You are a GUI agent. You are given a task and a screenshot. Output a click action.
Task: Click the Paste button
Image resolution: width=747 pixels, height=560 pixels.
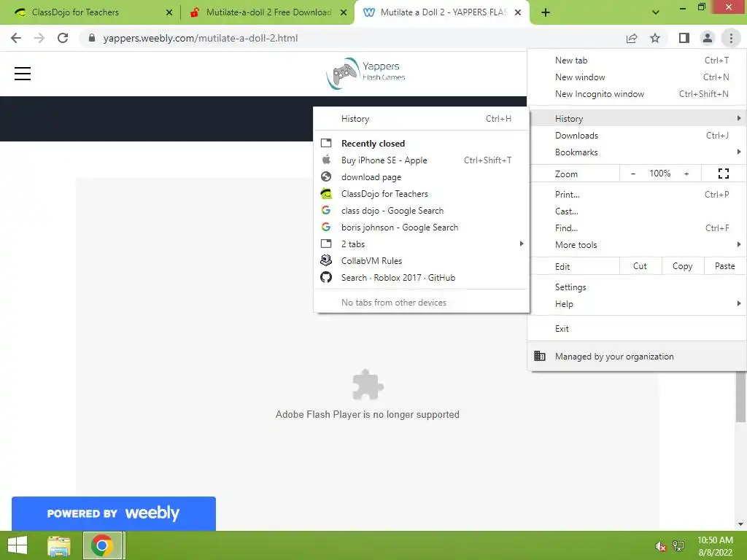[x=725, y=266]
